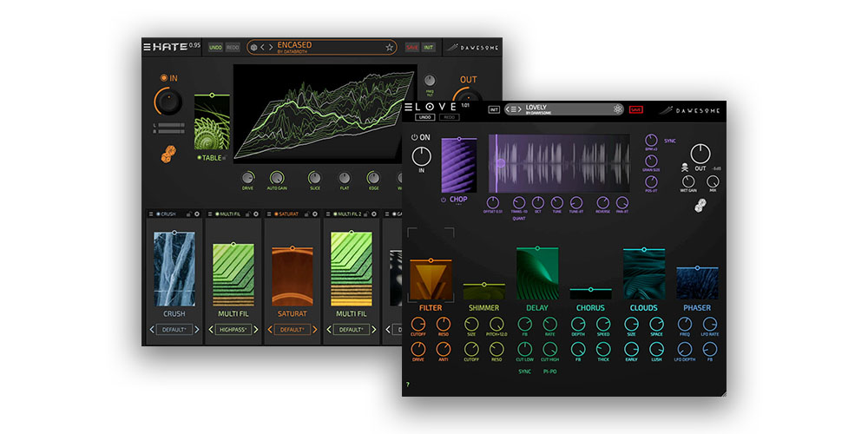The width and height of the screenshot is (868, 434).
Task: Click the red SAVE button in LOVE
Action: [635, 109]
